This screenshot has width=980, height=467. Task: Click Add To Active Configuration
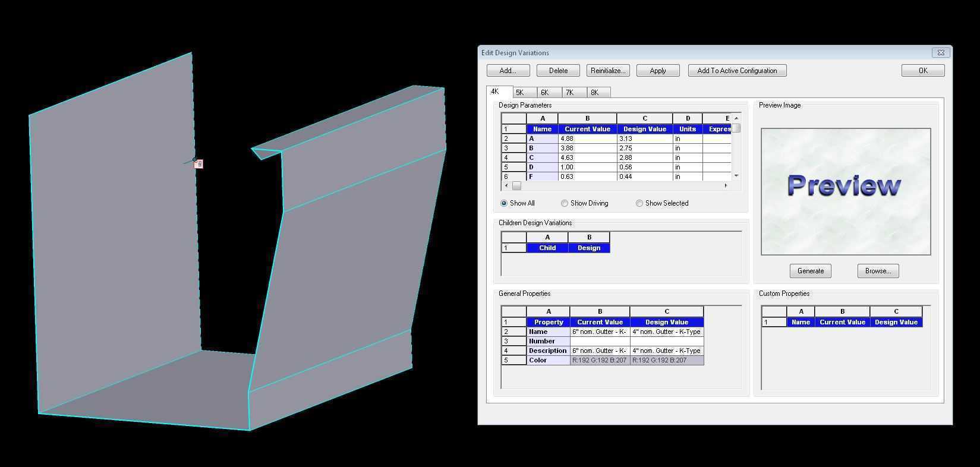(737, 71)
